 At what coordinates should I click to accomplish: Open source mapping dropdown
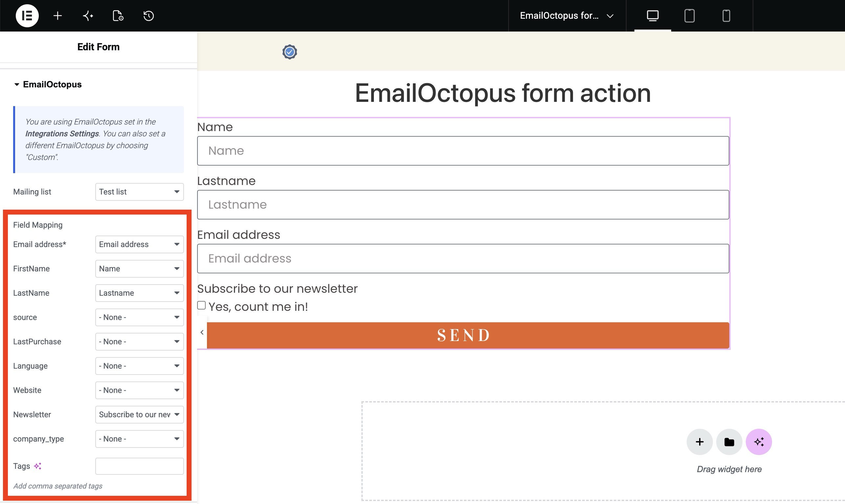pos(140,317)
